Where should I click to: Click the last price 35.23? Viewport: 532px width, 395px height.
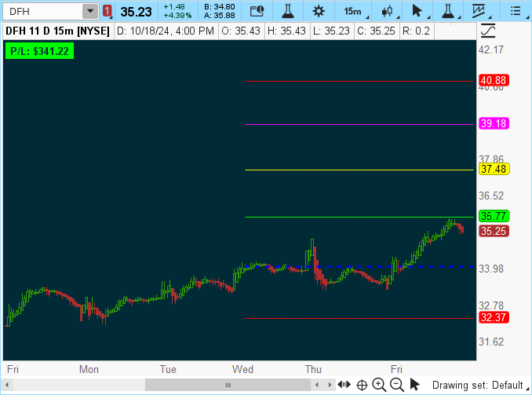(136, 12)
